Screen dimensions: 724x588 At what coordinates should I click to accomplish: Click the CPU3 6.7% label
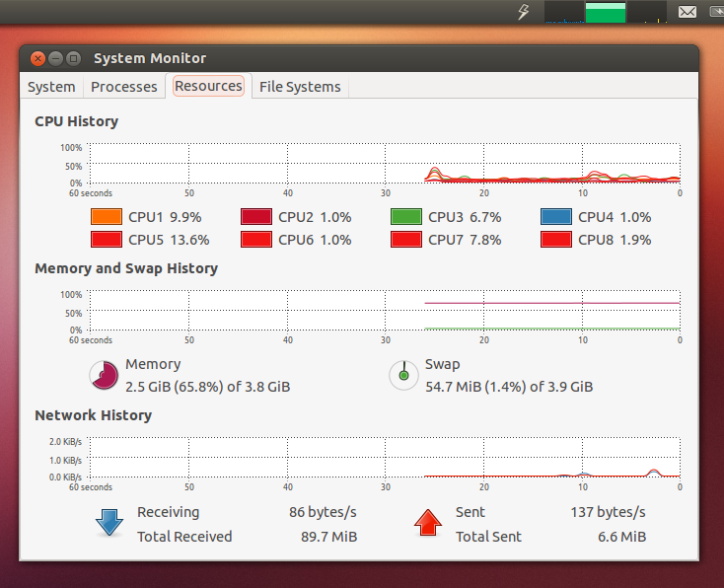tap(465, 217)
